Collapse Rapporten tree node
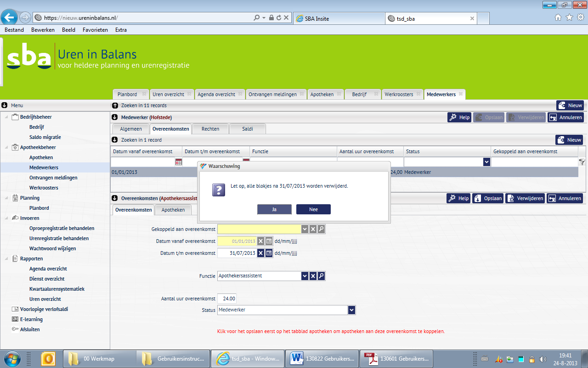Viewport: 588px width, 368px height. [6, 259]
